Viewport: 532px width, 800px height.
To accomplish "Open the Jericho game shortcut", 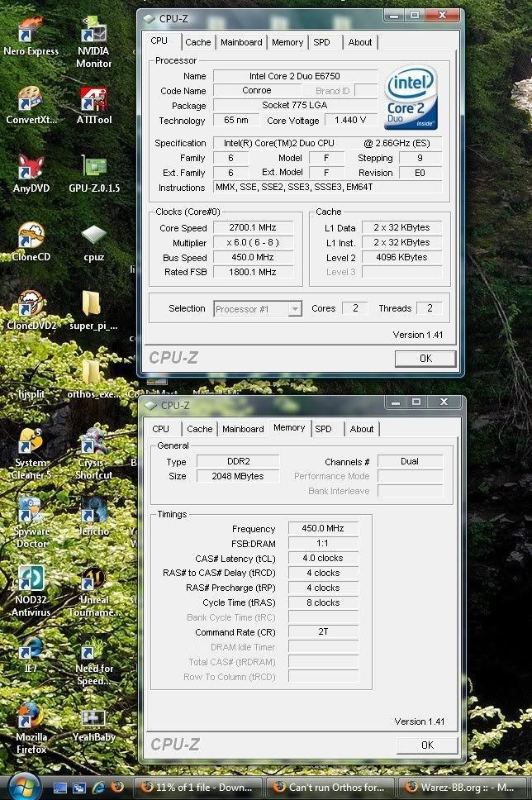I will (94, 516).
